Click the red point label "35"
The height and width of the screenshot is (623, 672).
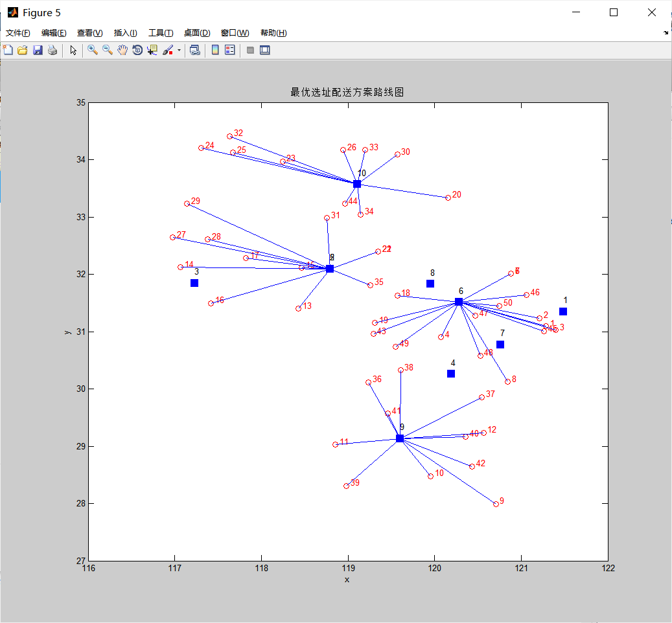379,282
